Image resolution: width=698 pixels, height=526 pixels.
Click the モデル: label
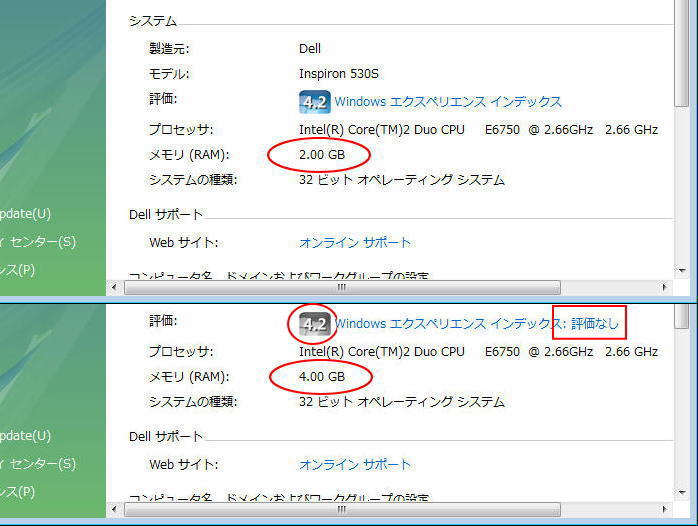(x=169, y=74)
